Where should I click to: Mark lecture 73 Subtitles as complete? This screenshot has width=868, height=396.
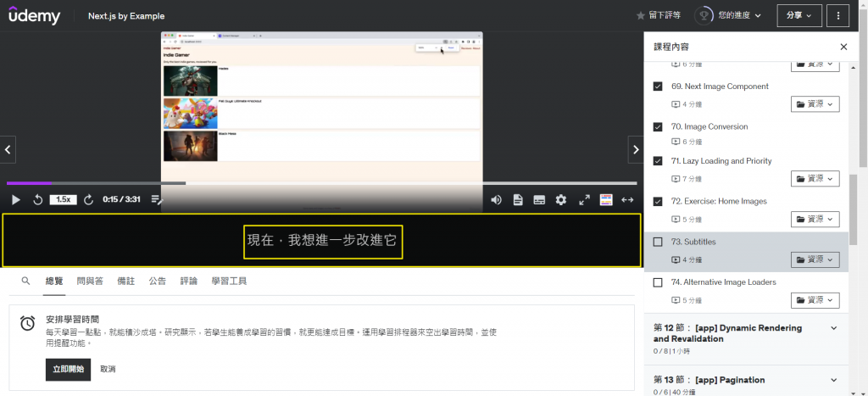click(x=658, y=242)
